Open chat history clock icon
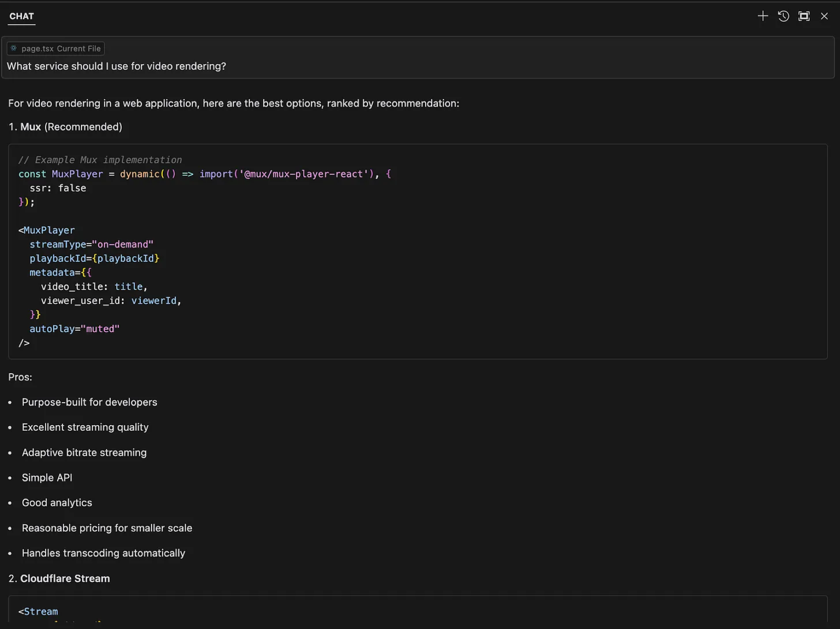 pos(783,16)
